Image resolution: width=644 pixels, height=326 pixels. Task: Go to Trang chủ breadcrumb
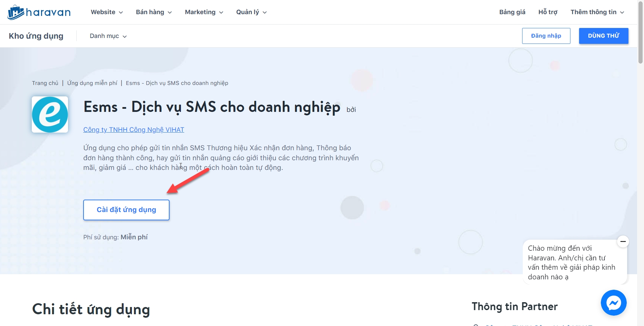(45, 83)
